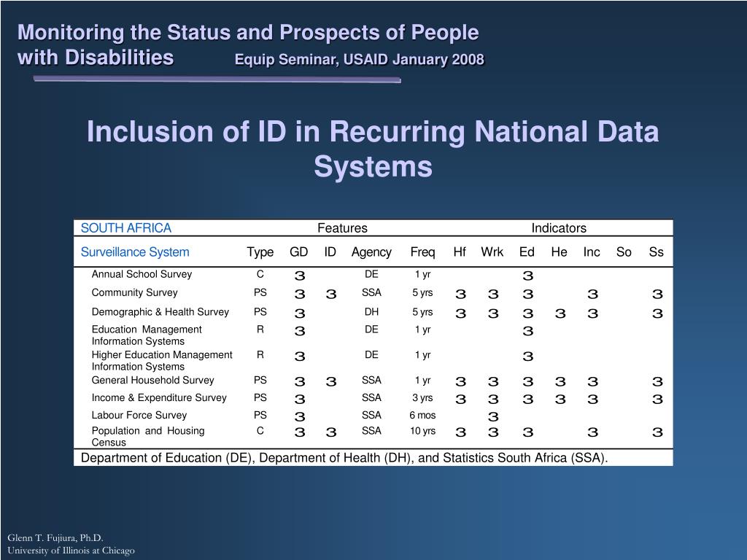
Task: Click 'Glenn T. Fujiura, Ph.D.' author credit
Action: [55, 538]
